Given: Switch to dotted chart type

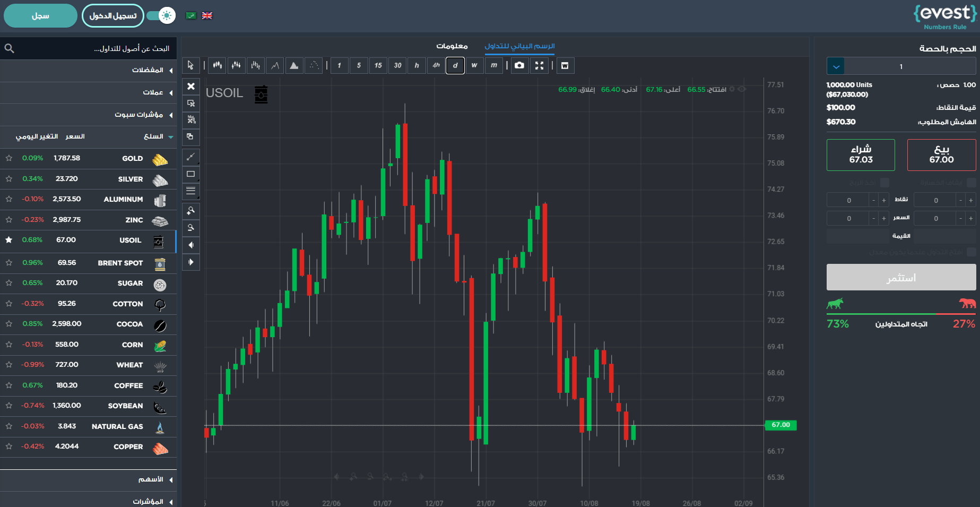Looking at the screenshot, I should [x=314, y=65].
